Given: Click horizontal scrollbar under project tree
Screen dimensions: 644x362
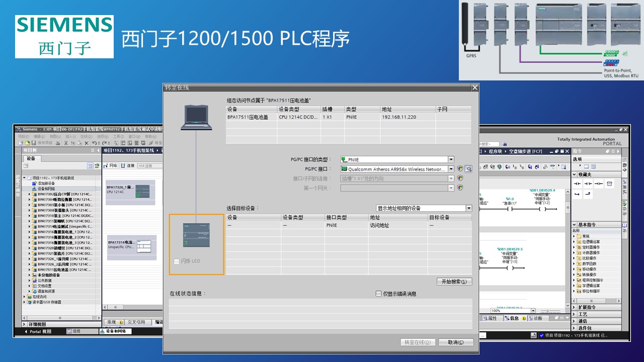Looking at the screenshot, I should 60,318.
